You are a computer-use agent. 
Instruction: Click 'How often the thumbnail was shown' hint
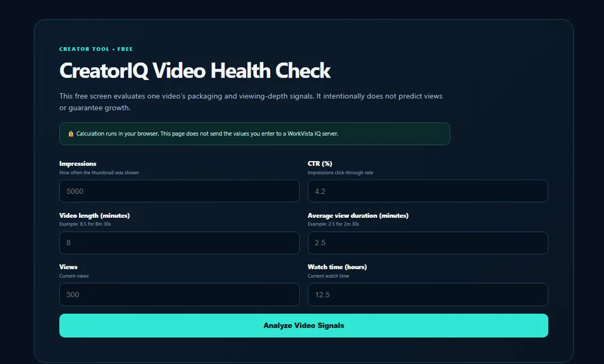coord(99,172)
